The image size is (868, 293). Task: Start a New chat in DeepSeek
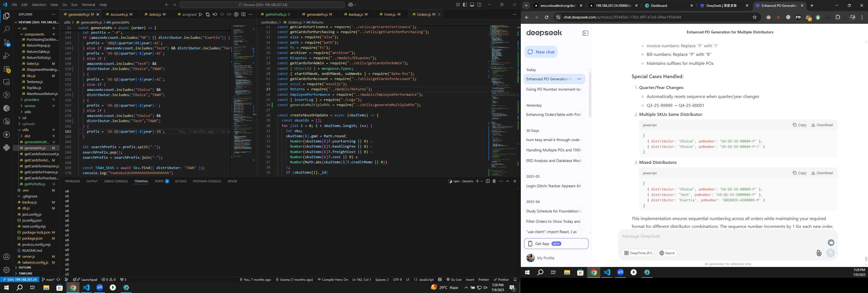pyautogui.click(x=541, y=52)
